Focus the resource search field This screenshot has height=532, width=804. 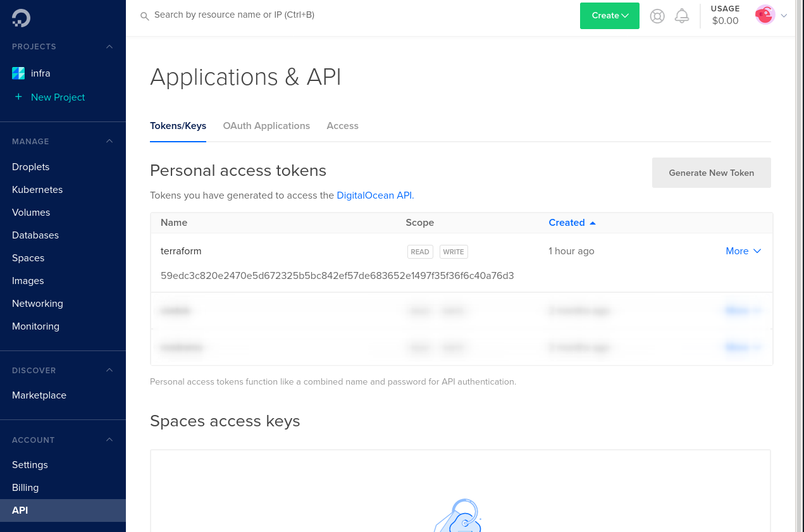pyautogui.click(x=234, y=15)
